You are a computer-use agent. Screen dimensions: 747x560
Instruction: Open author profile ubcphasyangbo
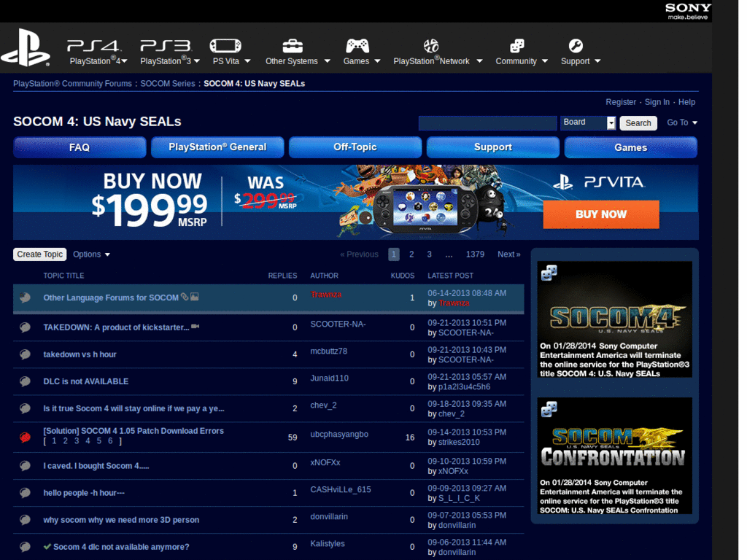coord(339,435)
